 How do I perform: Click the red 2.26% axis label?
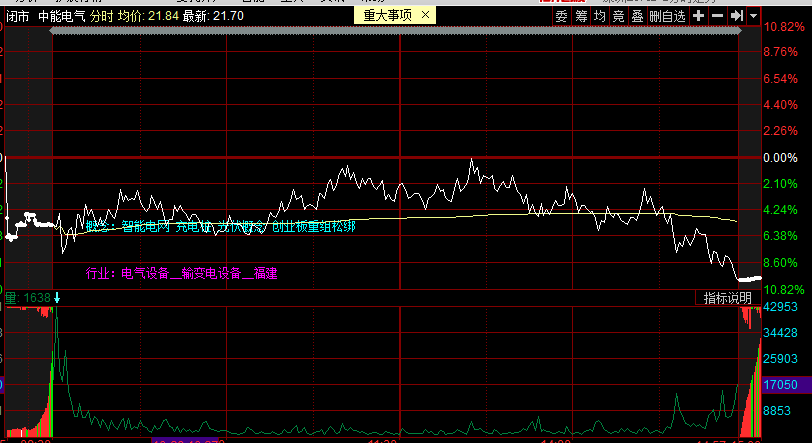pos(780,131)
